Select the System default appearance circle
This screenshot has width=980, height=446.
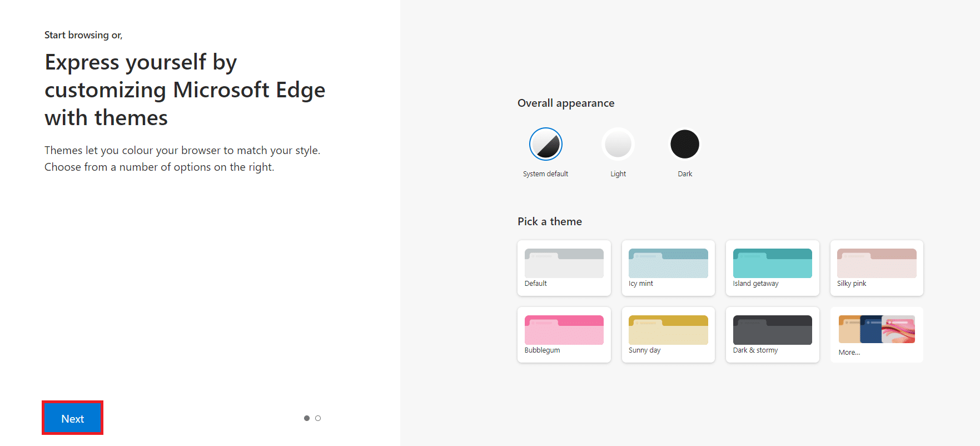tap(545, 144)
